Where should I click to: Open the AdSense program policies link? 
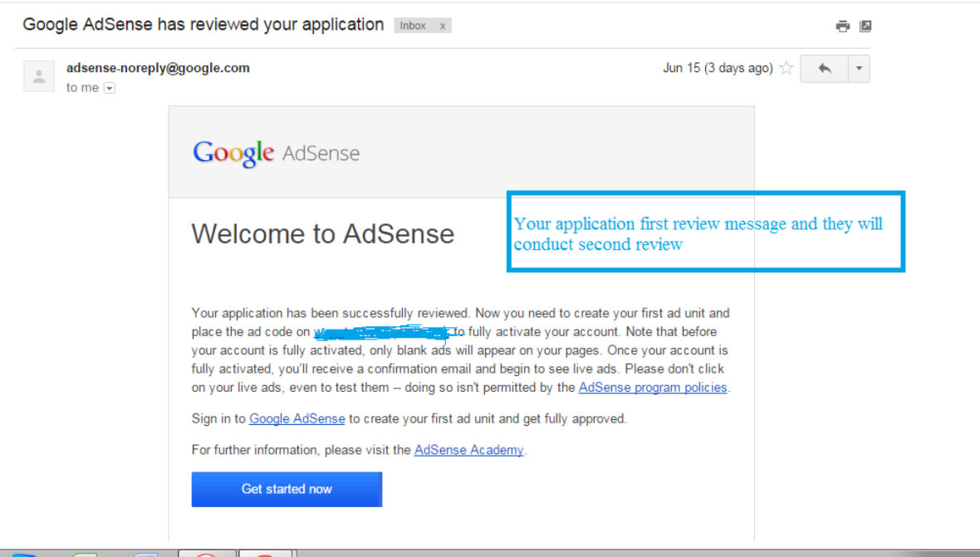coord(653,388)
